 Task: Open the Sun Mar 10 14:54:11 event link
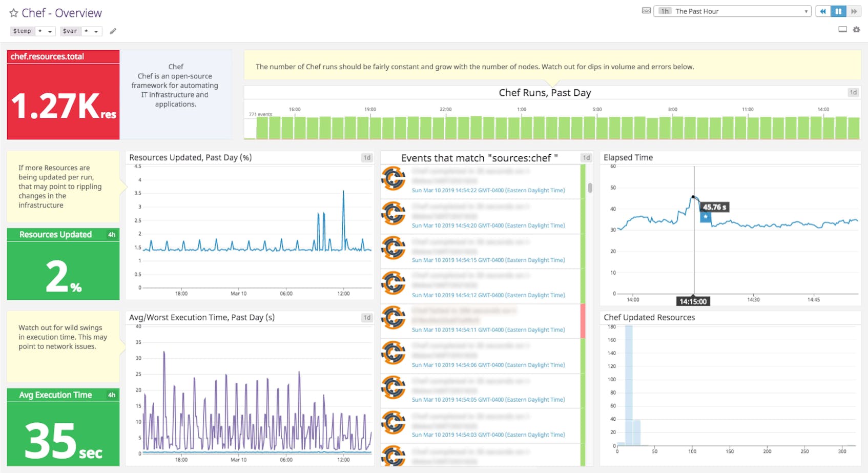(x=487, y=330)
